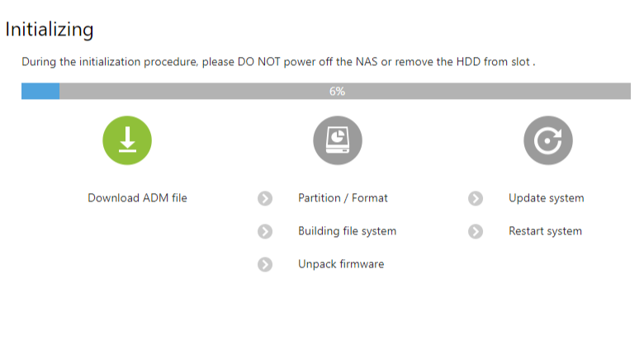644x355 pixels.
Task: Click the arrow beside Update system
Action: 476,198
